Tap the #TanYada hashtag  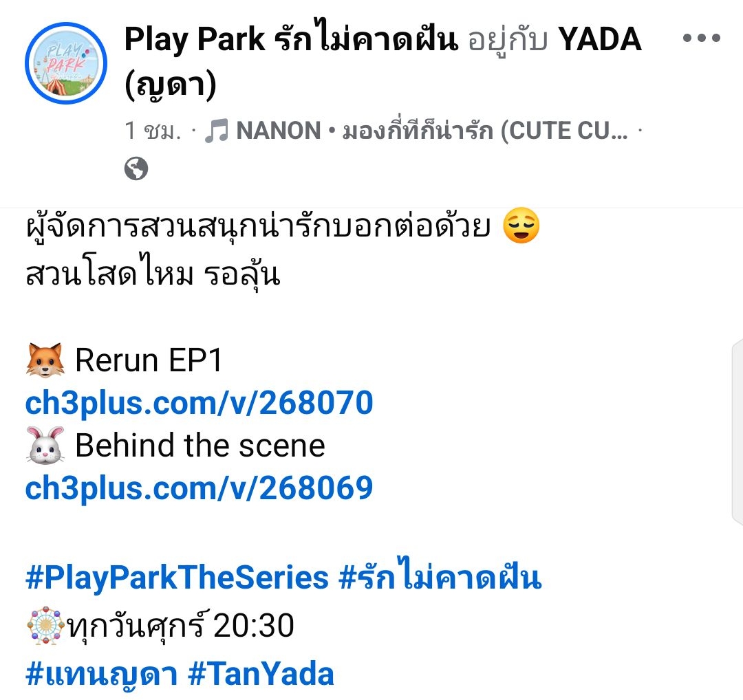click(261, 673)
